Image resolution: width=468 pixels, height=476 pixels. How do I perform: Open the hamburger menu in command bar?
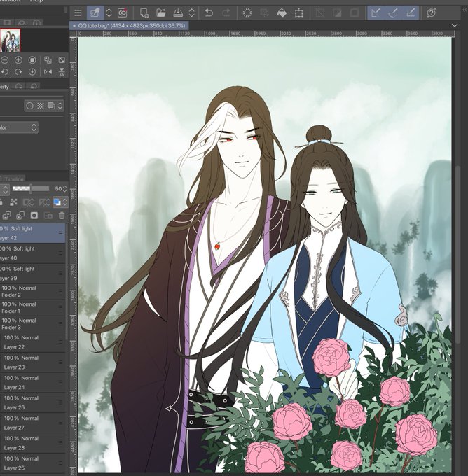tap(78, 13)
